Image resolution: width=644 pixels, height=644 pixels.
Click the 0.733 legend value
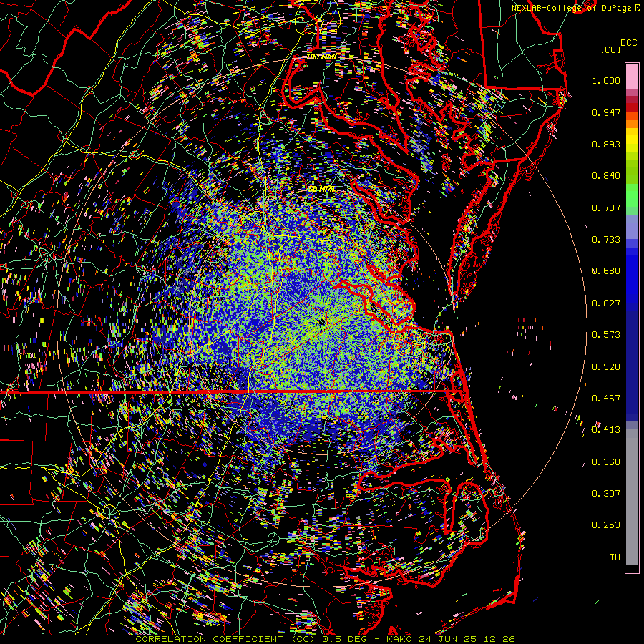606,240
